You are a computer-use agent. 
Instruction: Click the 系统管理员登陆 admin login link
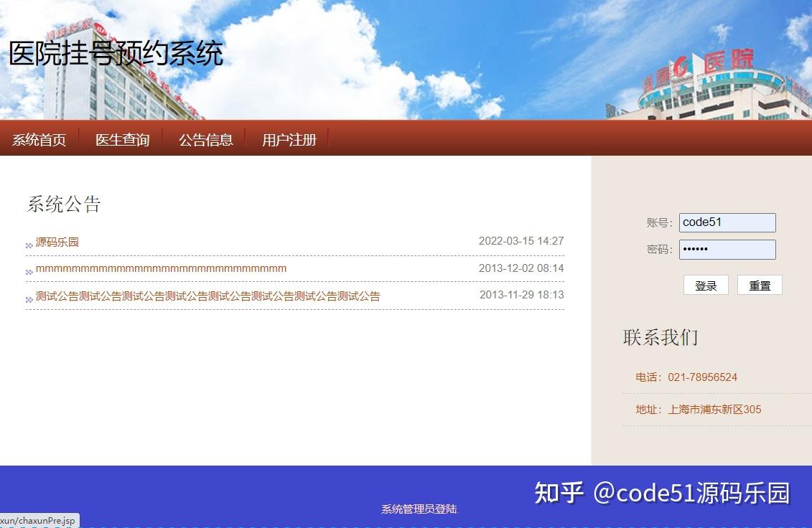419,509
